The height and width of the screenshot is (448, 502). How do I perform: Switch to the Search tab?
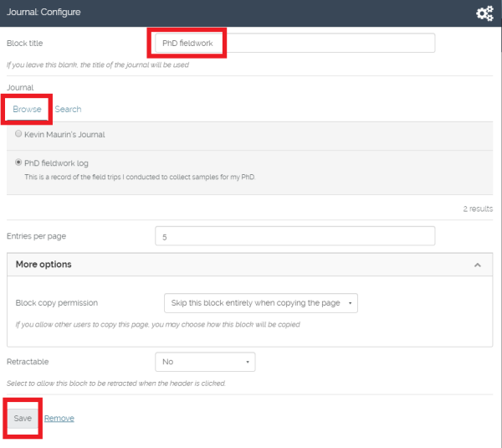[x=68, y=109]
